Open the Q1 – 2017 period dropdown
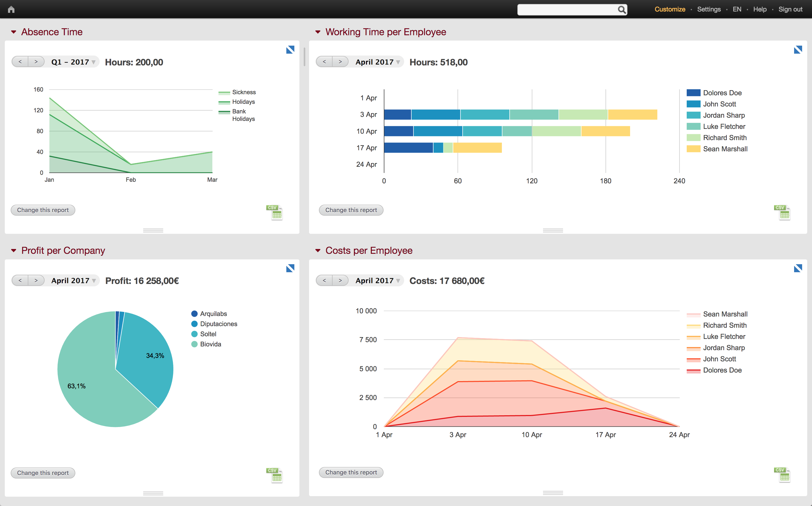Screen dimensions: 812x506 (73, 62)
